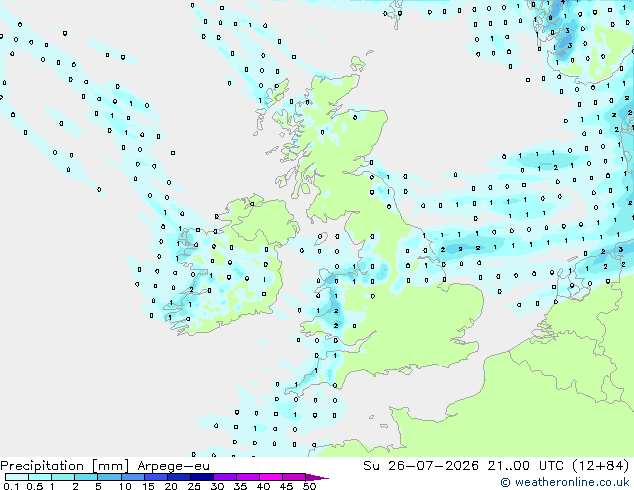Click the '25' legend scale value
Viewport: 634px width, 490px height.
point(194,486)
